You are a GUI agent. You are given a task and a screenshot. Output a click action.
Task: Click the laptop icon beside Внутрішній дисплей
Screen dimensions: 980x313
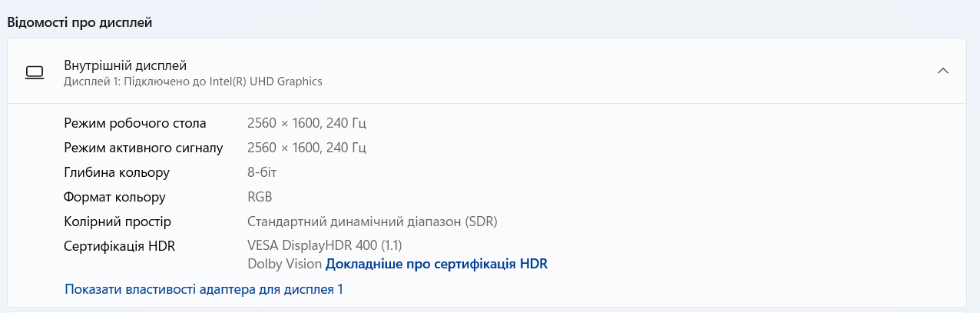[35, 72]
